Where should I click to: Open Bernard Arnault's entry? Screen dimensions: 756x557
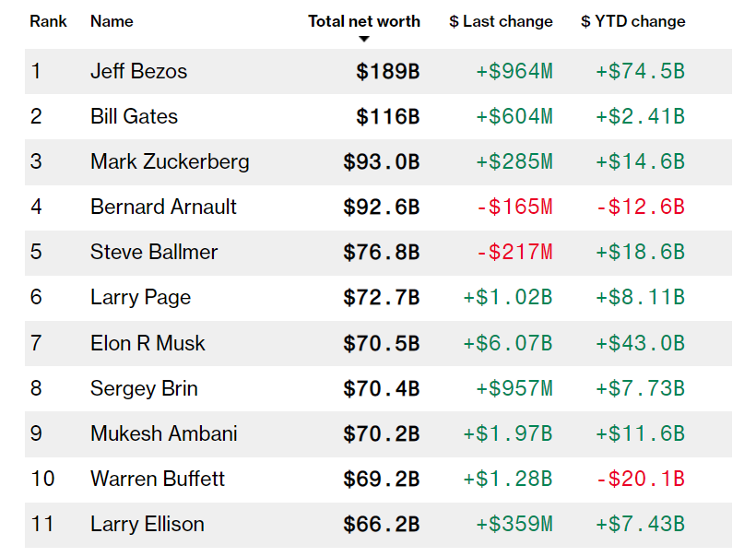(x=163, y=207)
